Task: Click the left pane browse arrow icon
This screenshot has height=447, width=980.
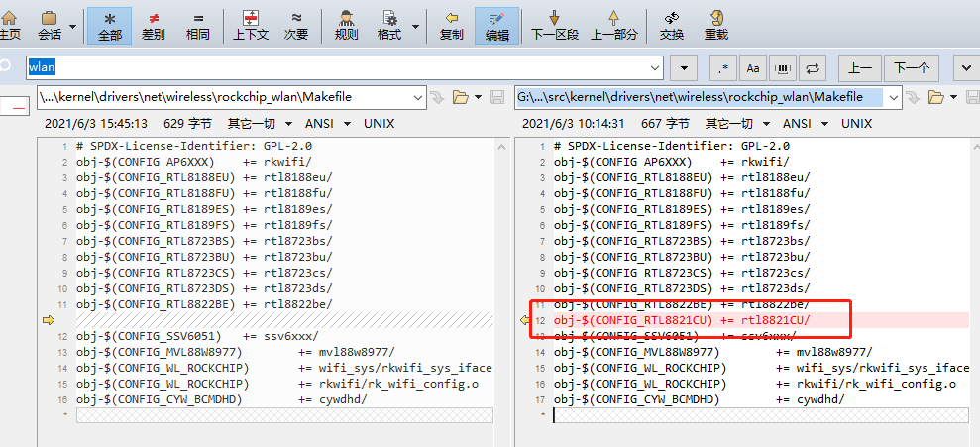Action: [x=438, y=97]
